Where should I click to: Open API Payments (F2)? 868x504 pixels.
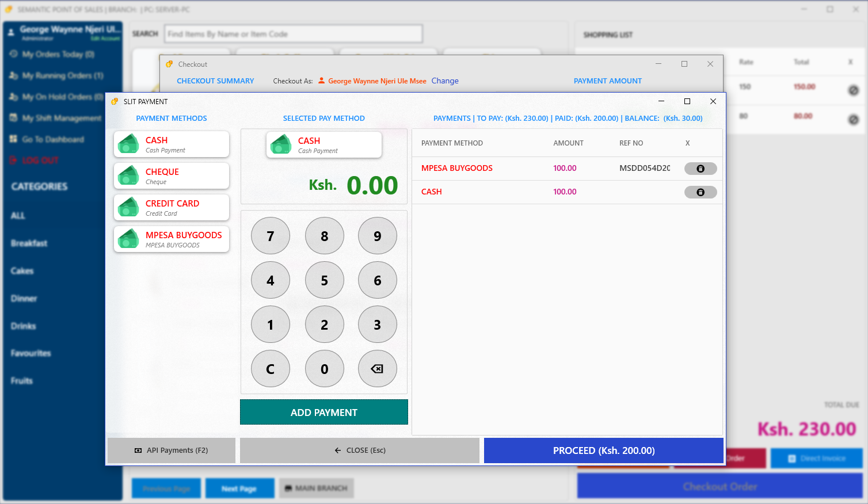(x=172, y=450)
